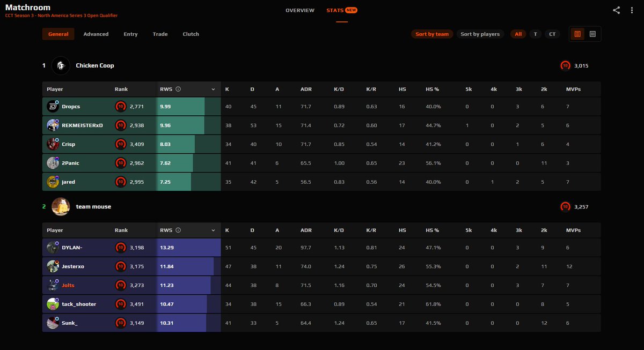Open the Trade stats tab
The image size is (644, 350).
click(x=160, y=34)
